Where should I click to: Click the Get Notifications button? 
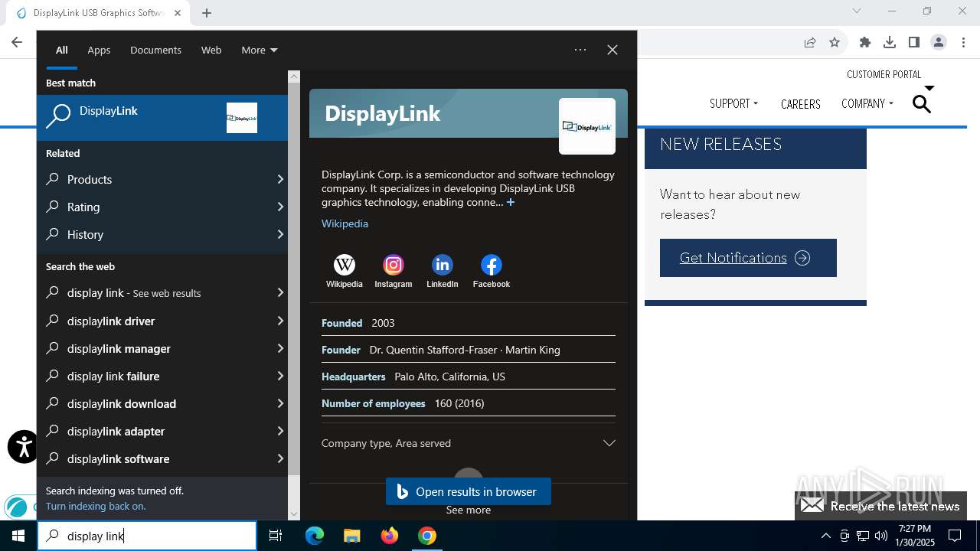pyautogui.click(x=748, y=258)
